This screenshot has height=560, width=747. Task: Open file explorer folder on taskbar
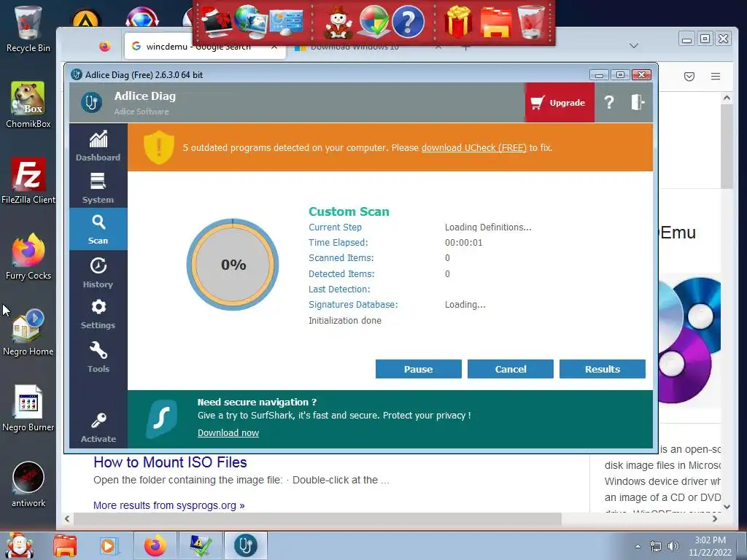point(65,545)
